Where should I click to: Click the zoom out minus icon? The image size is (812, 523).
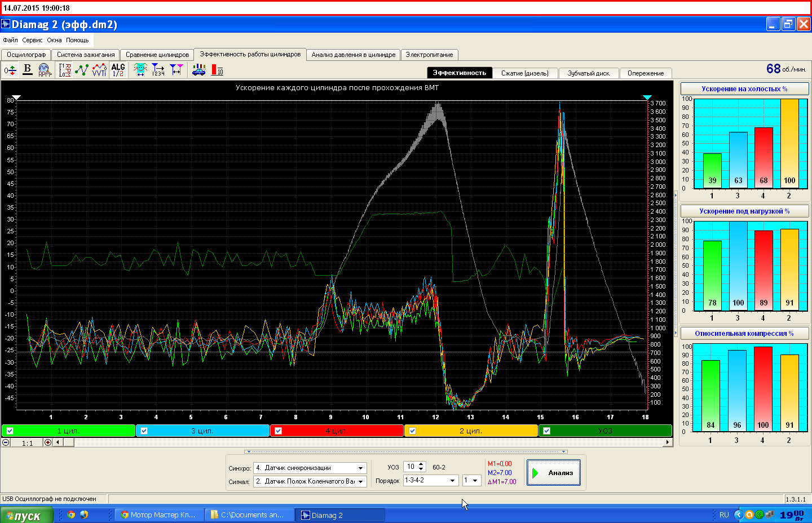pos(6,442)
